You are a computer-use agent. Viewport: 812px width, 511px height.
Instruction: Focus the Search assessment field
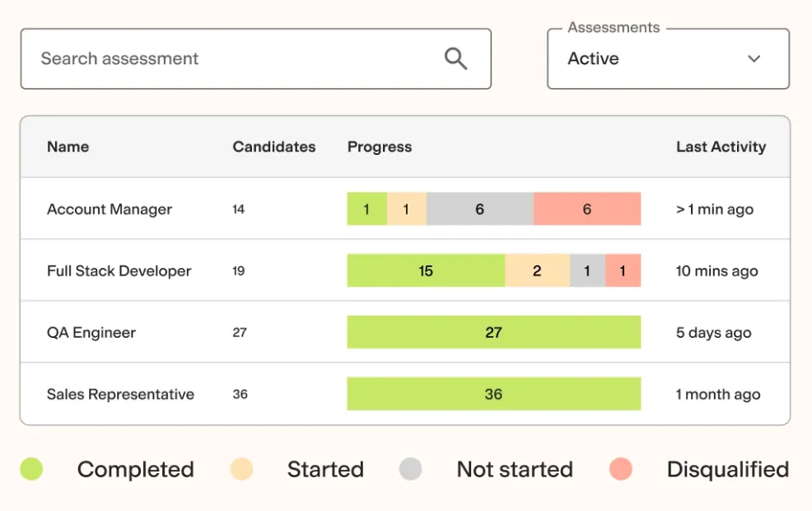(x=256, y=59)
